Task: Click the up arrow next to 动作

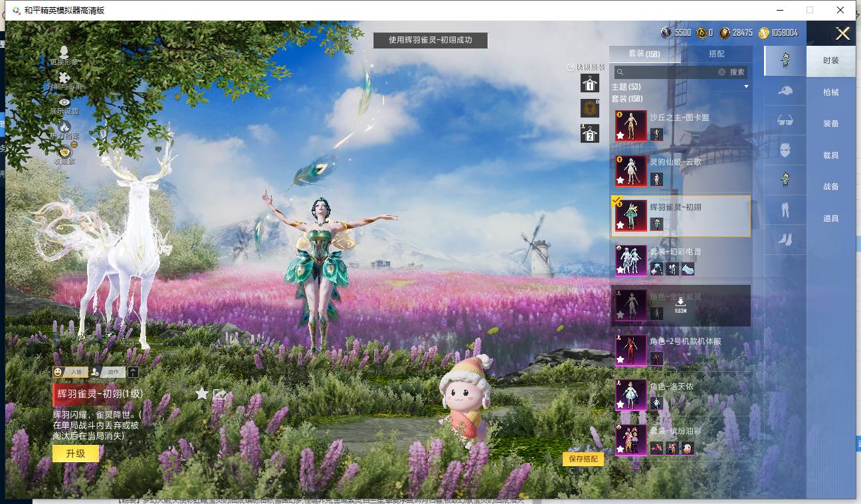Action: (x=134, y=373)
